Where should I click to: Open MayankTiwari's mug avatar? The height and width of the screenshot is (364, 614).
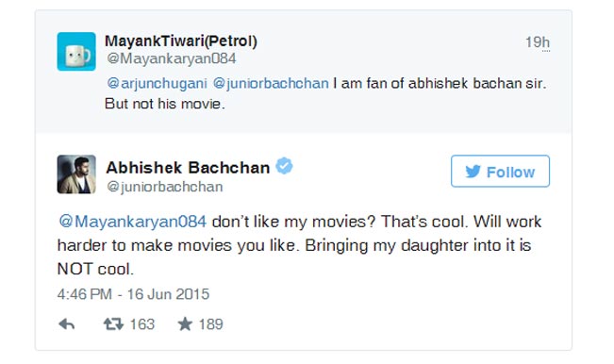coord(76,52)
